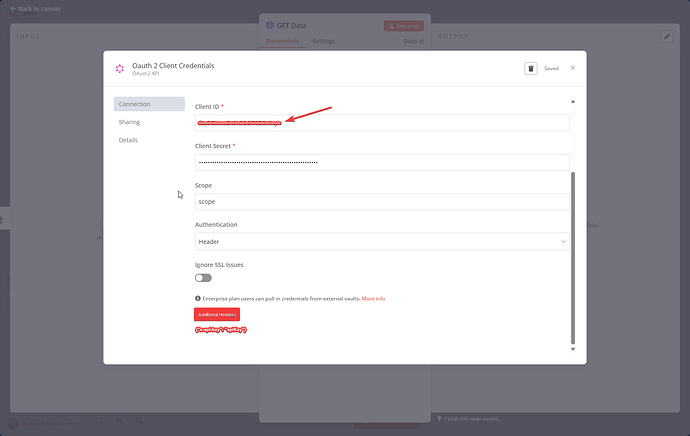Close the Oauth 2 credentials dialog
This screenshot has width=690, height=436.
coord(573,68)
